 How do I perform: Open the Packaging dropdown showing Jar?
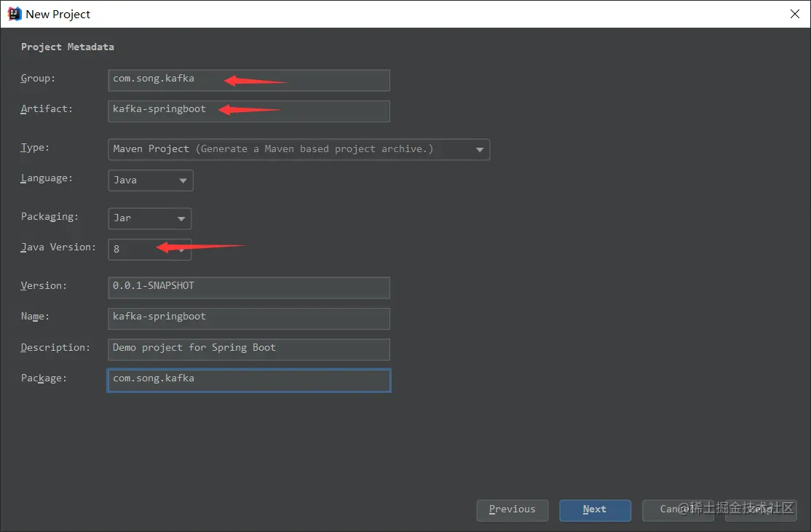149,218
